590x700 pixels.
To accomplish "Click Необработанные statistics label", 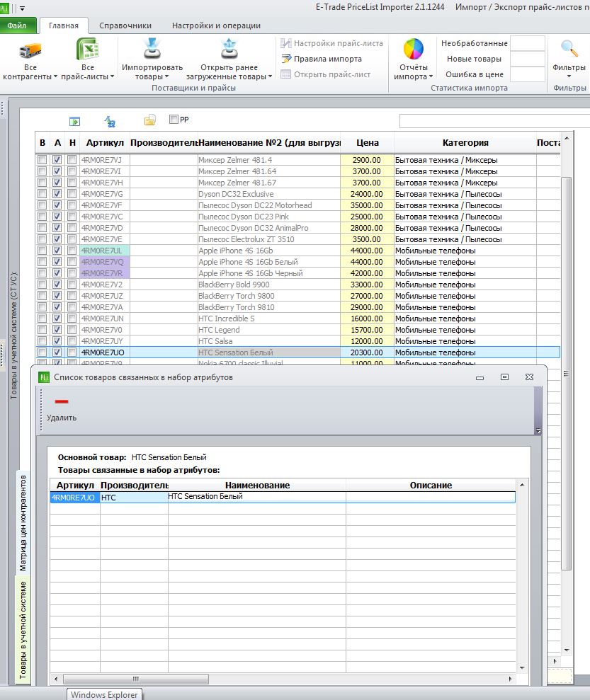I will coord(475,43).
